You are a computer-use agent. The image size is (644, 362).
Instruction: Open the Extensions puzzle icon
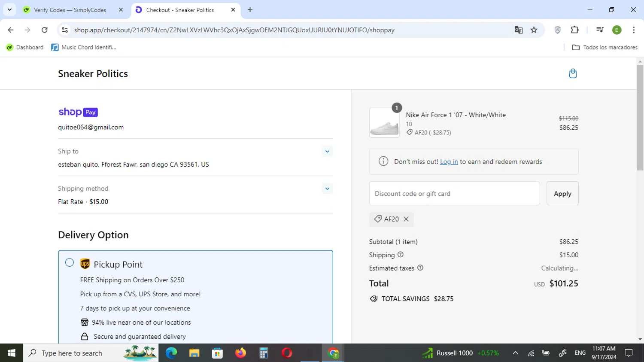coord(575,30)
